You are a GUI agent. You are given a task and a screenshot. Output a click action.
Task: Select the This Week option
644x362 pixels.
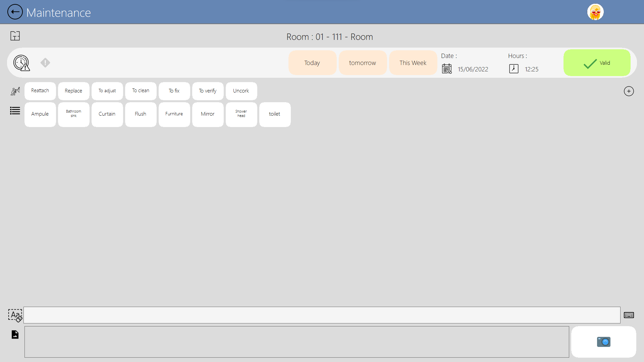click(x=413, y=63)
